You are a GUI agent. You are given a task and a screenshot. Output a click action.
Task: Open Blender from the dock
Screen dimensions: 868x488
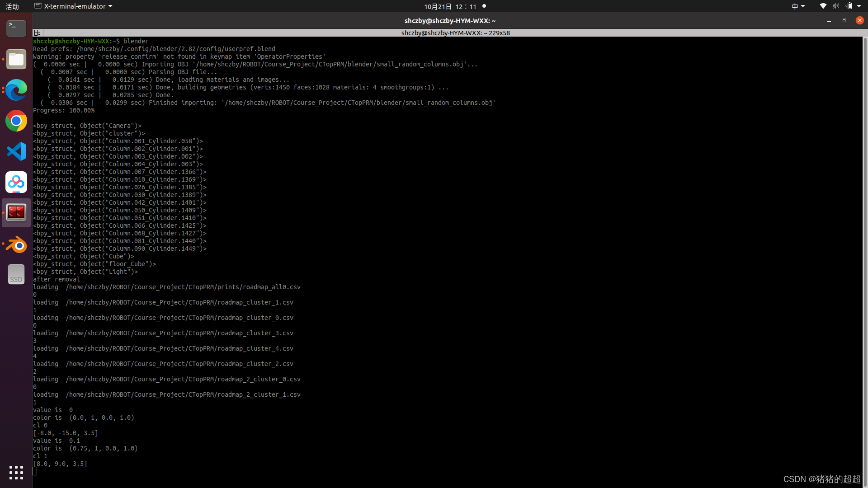coord(16,244)
